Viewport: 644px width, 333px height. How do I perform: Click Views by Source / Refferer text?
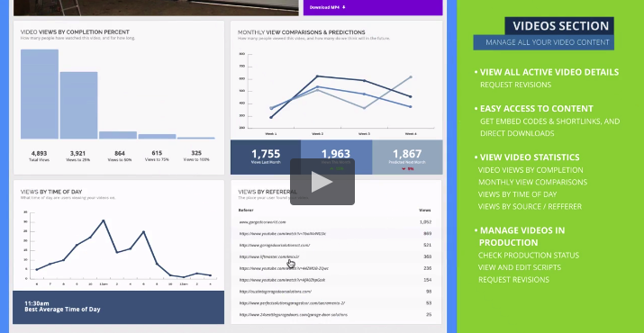(x=530, y=206)
